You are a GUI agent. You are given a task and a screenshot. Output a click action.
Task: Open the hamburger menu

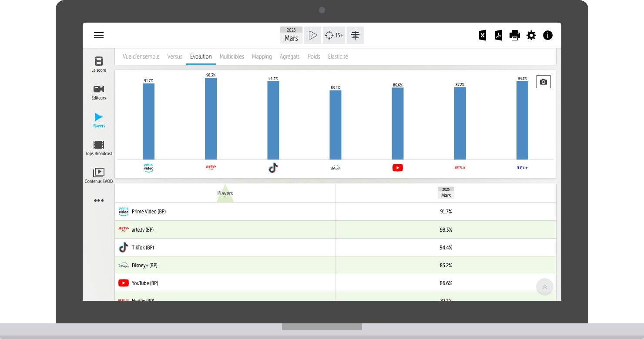point(99,36)
